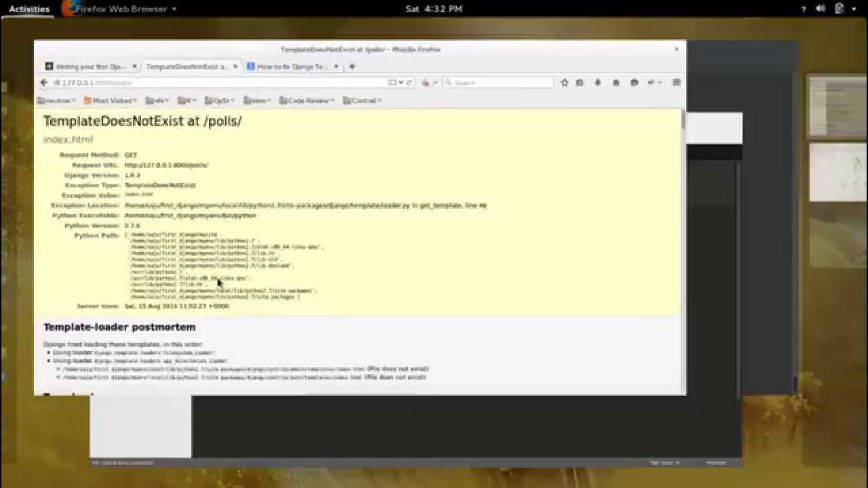868x488 pixels.
Task: Reload the page with the refresh icon
Action: click(409, 83)
